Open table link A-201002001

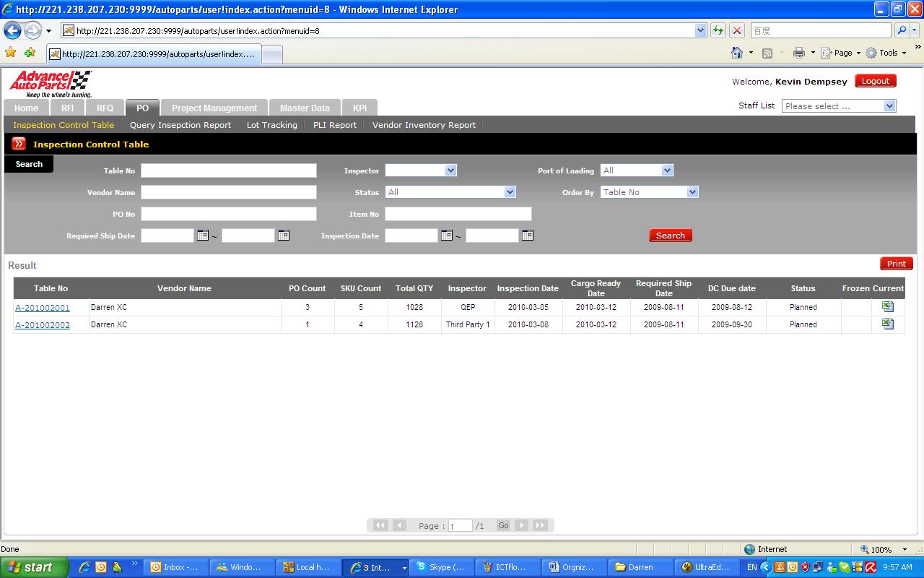[43, 308]
